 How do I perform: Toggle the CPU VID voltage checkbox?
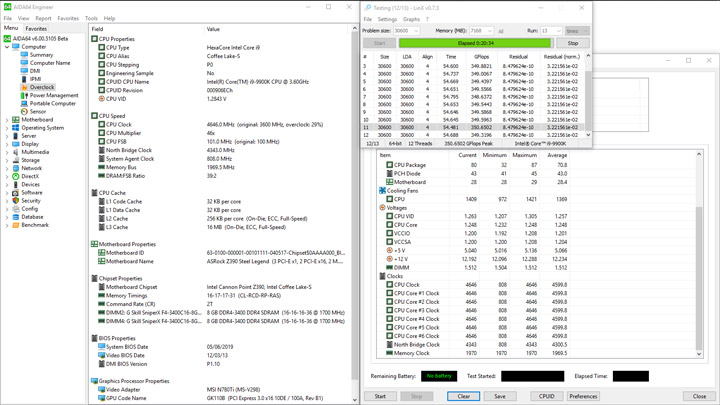389,216
